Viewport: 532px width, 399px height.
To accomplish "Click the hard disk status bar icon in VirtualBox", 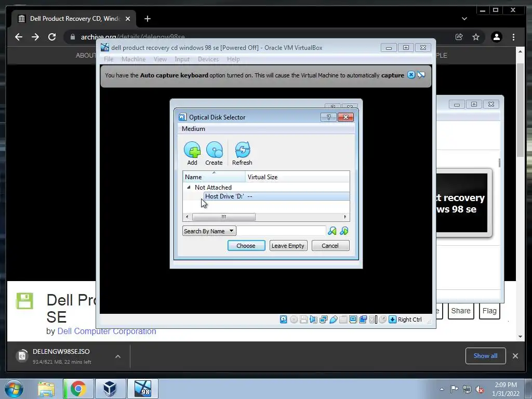I will click(283, 320).
